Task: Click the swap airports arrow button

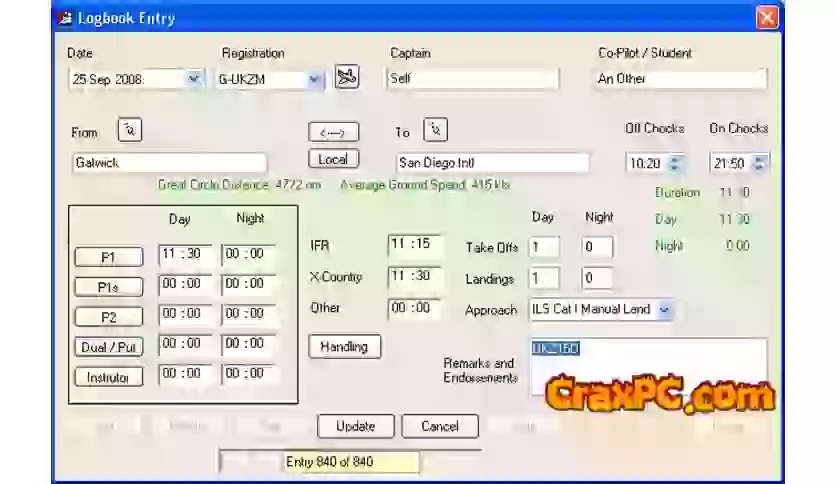Action: (333, 132)
